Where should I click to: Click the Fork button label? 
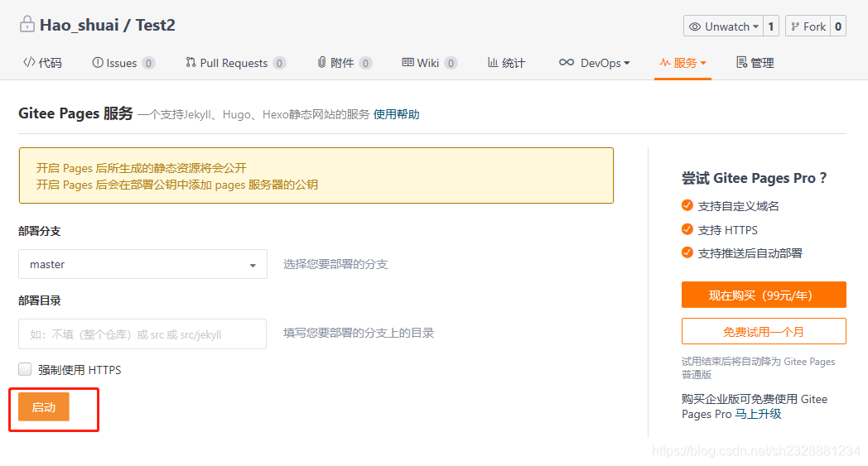point(814,26)
